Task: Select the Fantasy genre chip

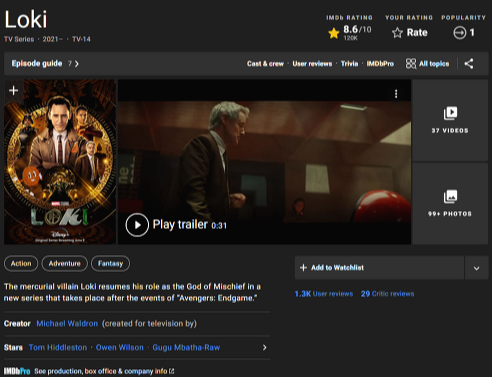Action: point(110,264)
